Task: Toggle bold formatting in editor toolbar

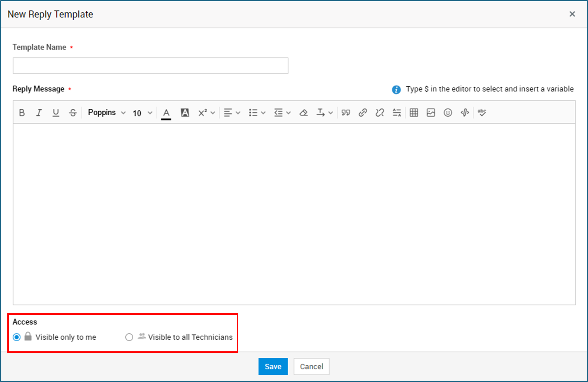Action: (x=22, y=113)
